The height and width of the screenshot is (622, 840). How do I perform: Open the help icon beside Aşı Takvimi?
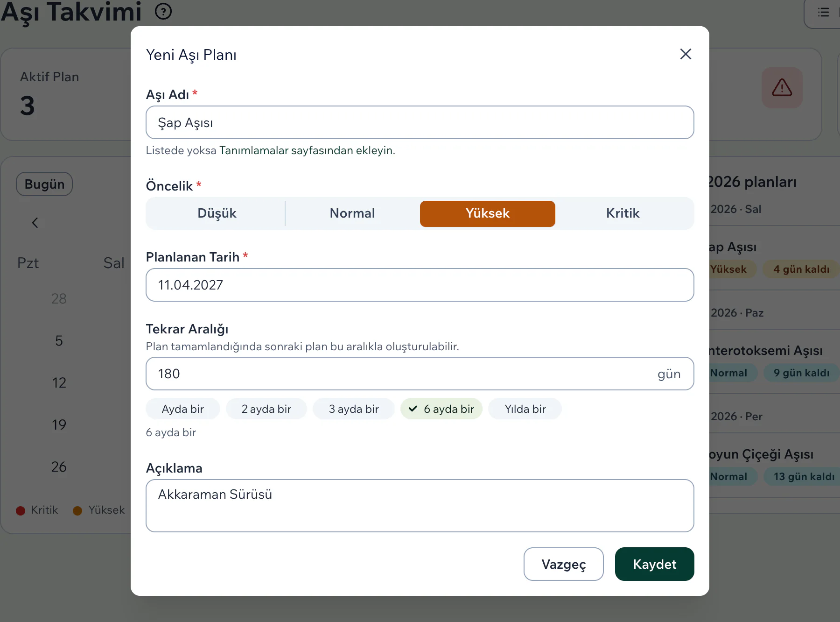163,11
